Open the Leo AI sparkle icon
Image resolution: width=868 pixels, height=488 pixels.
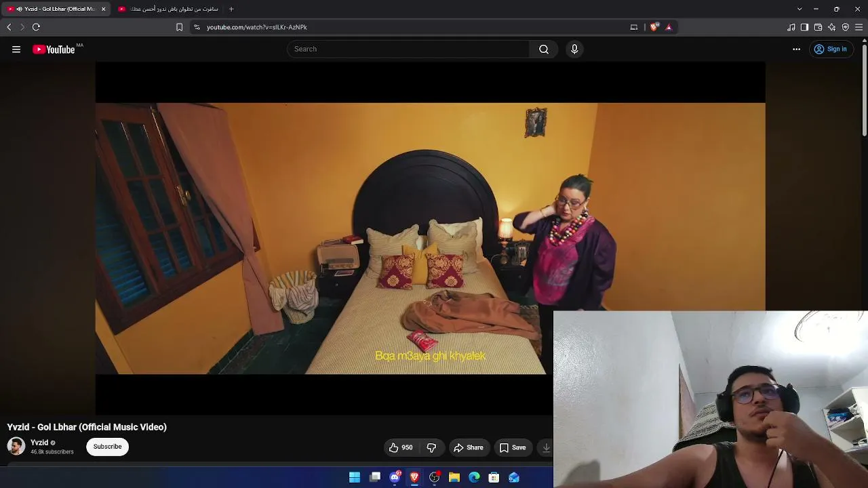[831, 27]
